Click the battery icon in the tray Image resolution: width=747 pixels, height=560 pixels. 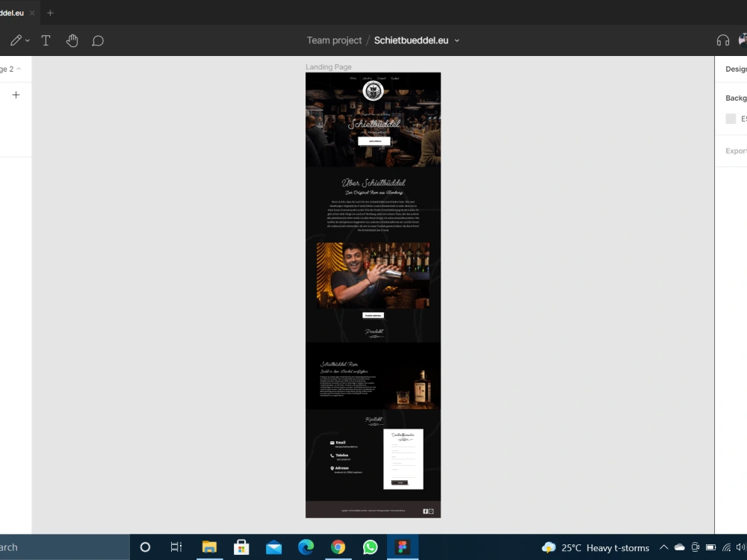(x=711, y=547)
